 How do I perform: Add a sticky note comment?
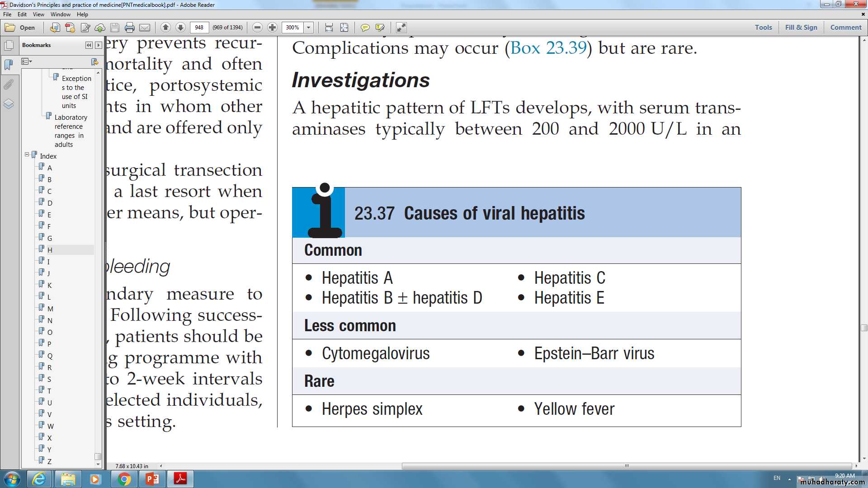[x=365, y=28]
